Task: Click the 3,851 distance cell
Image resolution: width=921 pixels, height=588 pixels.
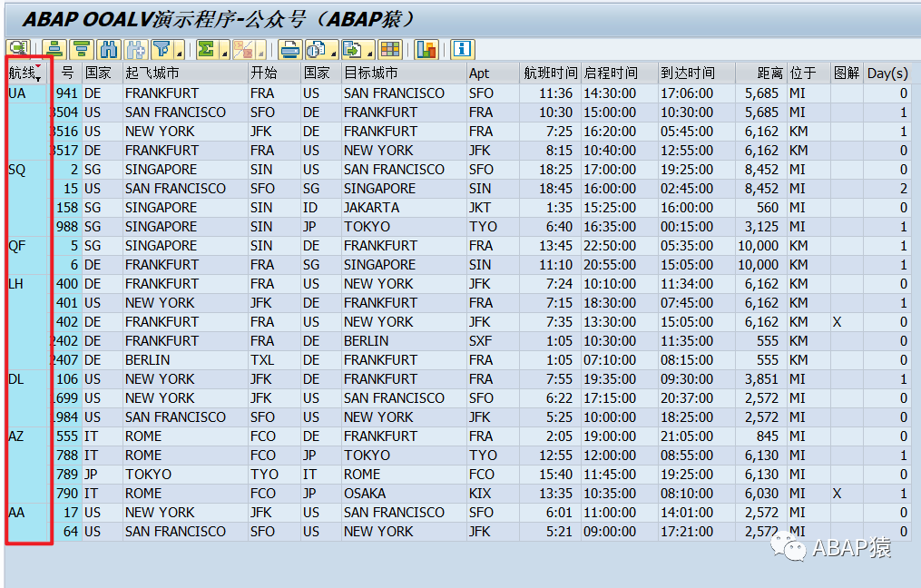Action: click(x=761, y=379)
